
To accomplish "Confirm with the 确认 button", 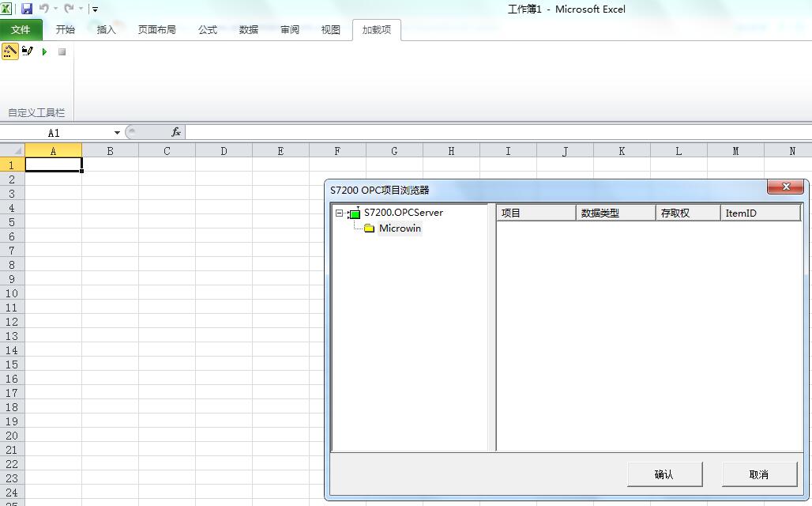I will pyautogui.click(x=665, y=474).
